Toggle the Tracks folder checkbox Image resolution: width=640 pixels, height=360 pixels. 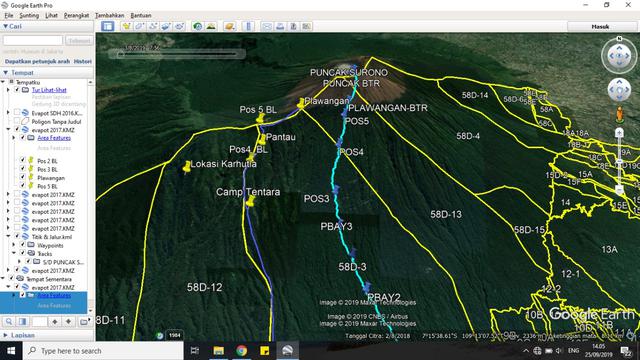pyautogui.click(x=22, y=253)
